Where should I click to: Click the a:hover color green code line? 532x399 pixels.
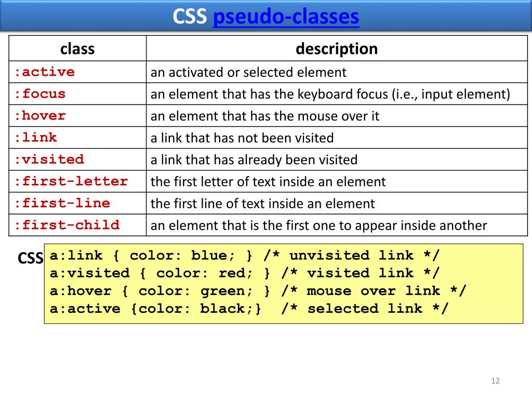coord(258,291)
